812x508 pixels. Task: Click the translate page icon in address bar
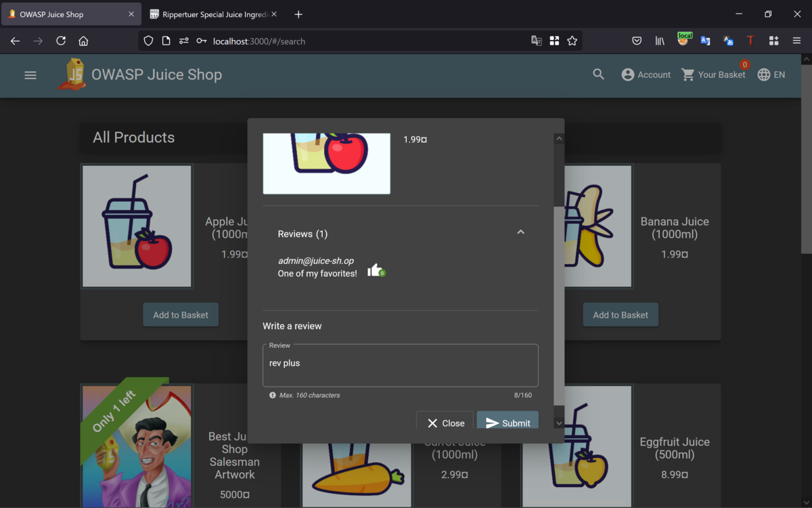tap(537, 41)
